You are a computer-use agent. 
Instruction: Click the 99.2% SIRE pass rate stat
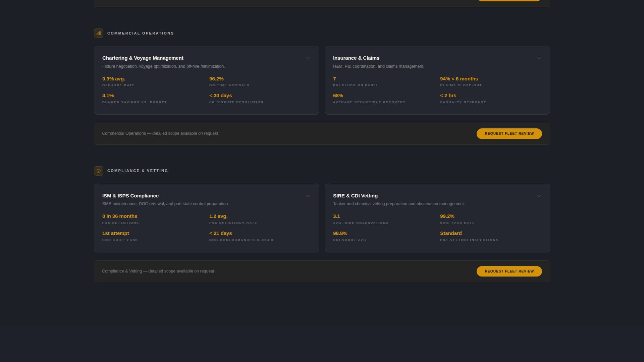pos(447,216)
